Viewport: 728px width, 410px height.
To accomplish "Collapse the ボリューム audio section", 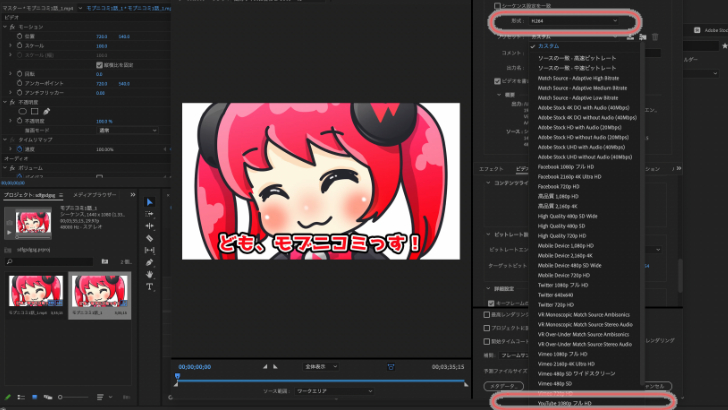I will (5, 168).
